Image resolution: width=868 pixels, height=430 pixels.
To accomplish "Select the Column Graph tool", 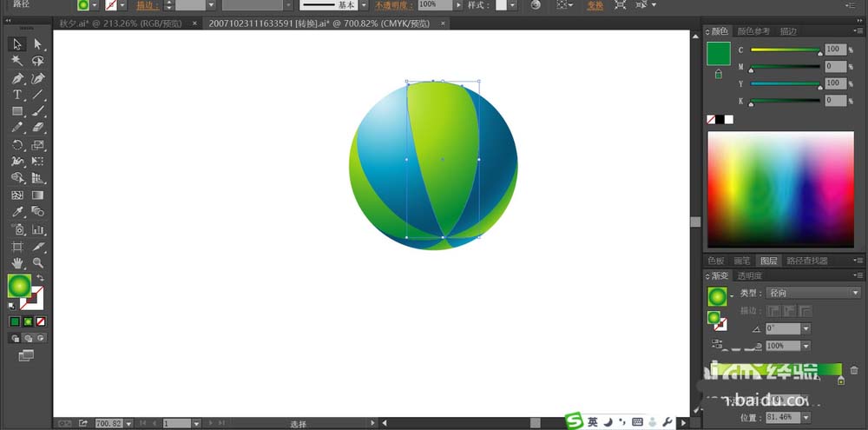I will [x=37, y=228].
